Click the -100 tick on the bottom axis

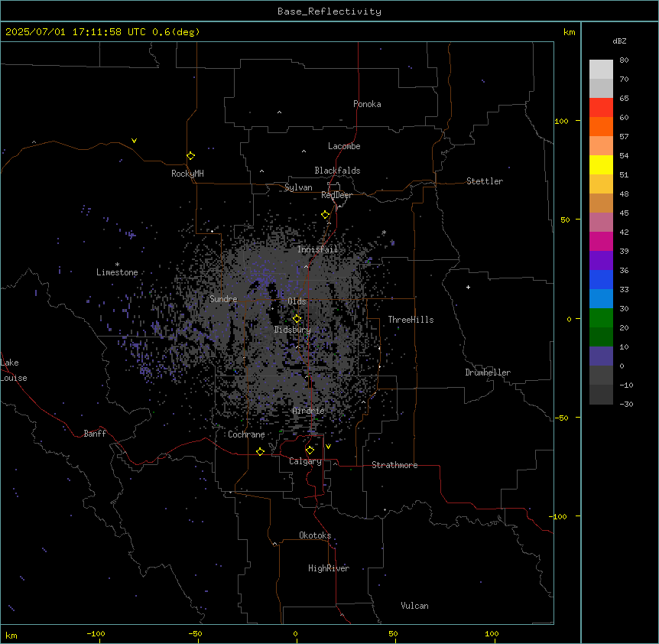click(96, 633)
